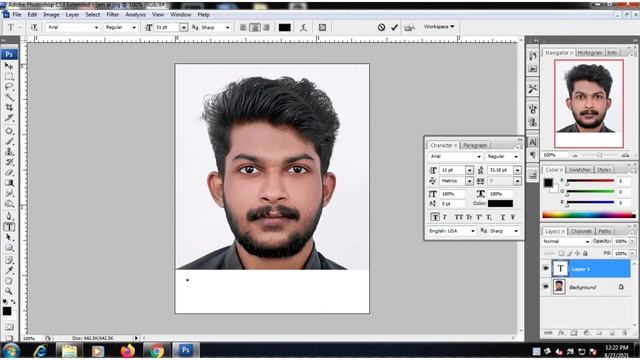Open the Workspace dropdown

439,27
